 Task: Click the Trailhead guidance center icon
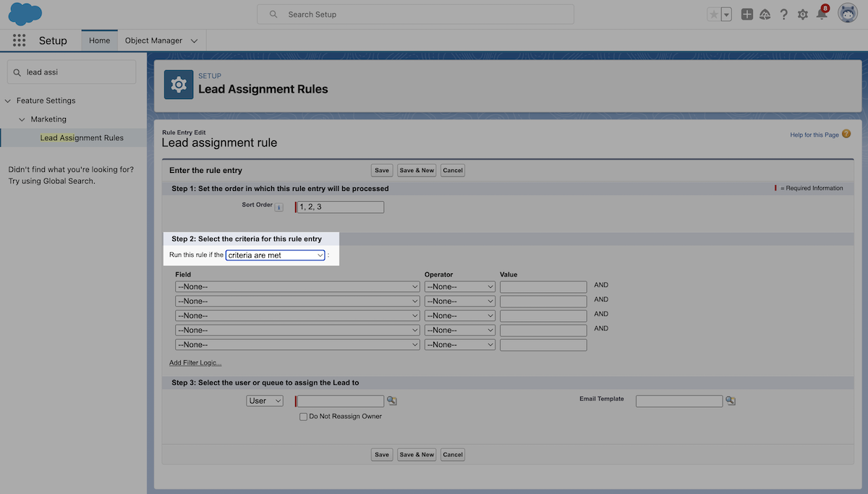click(765, 14)
